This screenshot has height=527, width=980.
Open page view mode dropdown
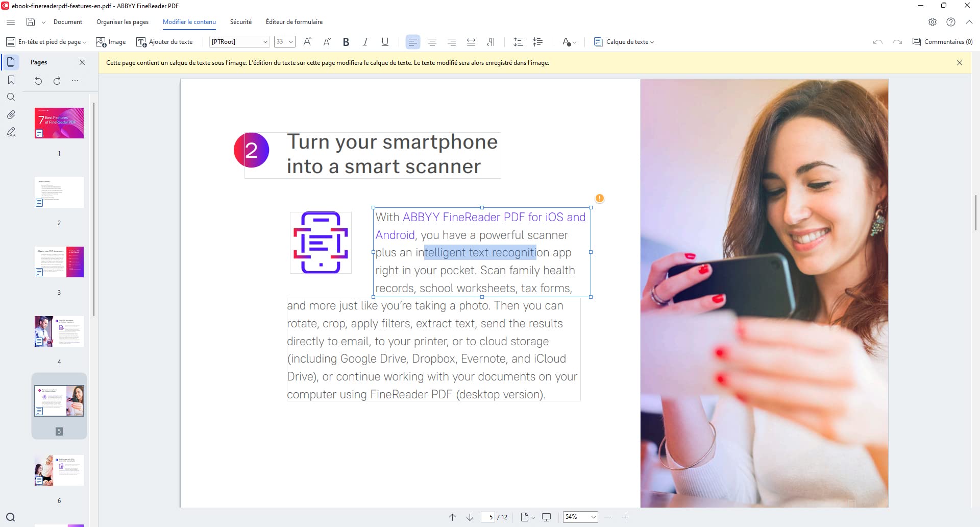tap(528, 517)
